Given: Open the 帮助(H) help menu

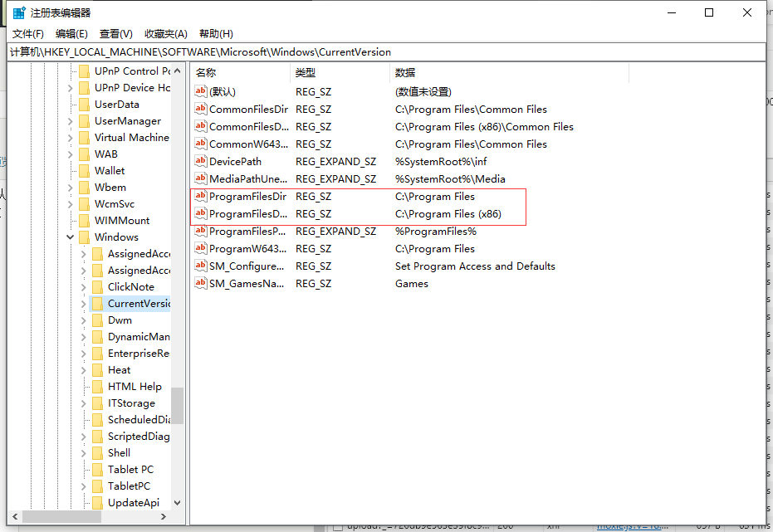Looking at the screenshot, I should tap(216, 34).
